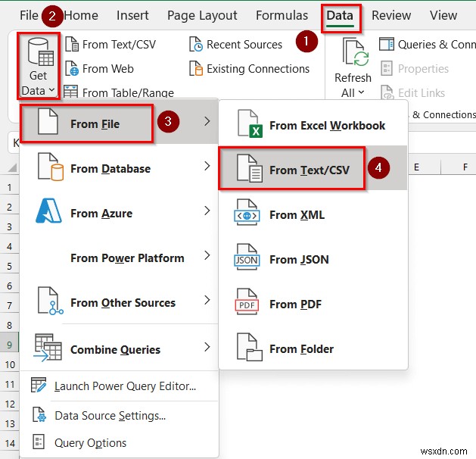Click the Query Options icon
The image size is (476, 459).
click(x=39, y=442)
